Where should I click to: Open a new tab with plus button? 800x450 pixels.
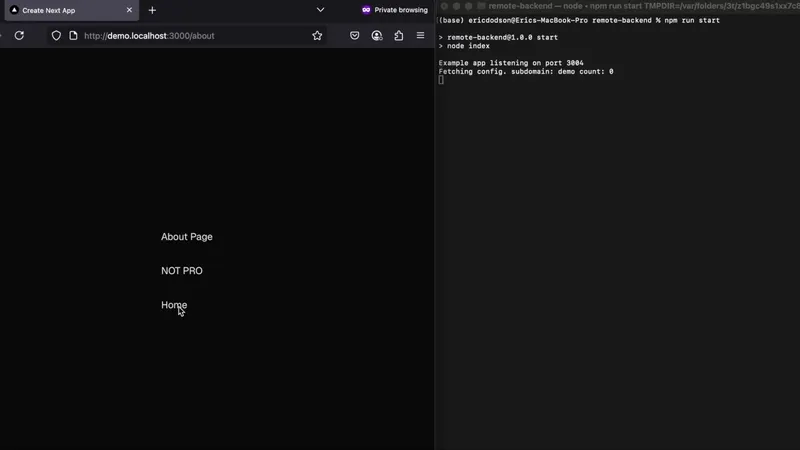pyautogui.click(x=152, y=10)
